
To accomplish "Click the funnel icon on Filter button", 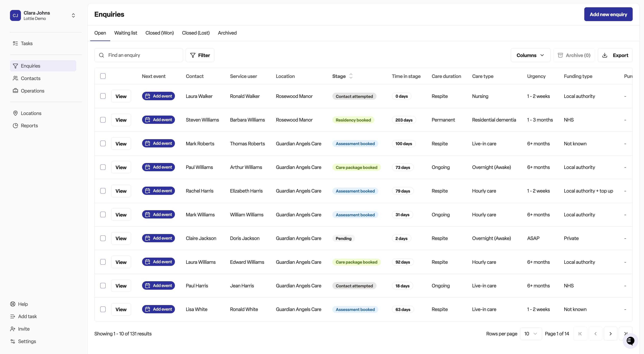I will 193,55.
